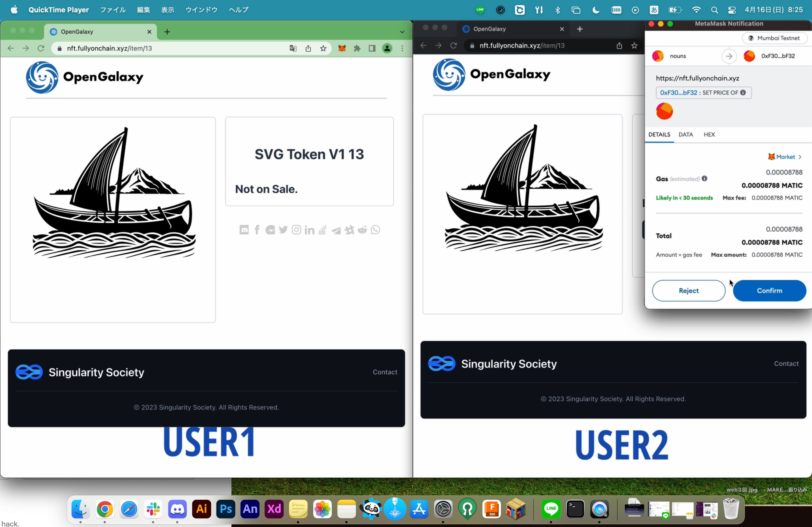Open Mumbai Testnet network selector in MetaMask
Image resolution: width=812 pixels, height=527 pixels.
774,38
